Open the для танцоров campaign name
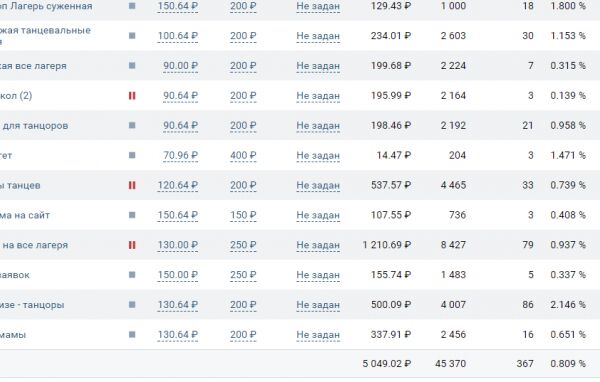Viewport: 600px width, 382px height. pyautogui.click(x=34, y=126)
